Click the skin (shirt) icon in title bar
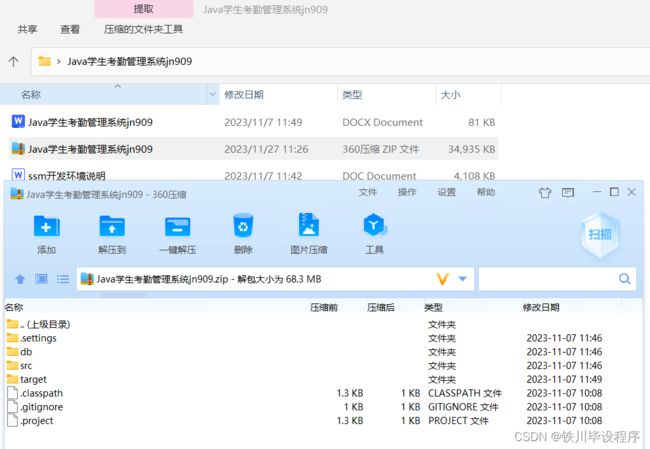Image resolution: width=650 pixels, height=449 pixels. point(545,192)
